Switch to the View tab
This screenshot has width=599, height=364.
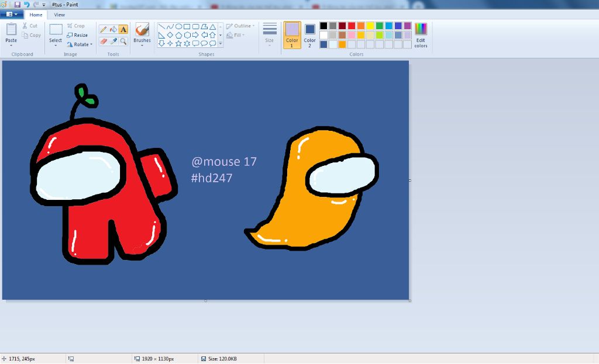tap(59, 15)
